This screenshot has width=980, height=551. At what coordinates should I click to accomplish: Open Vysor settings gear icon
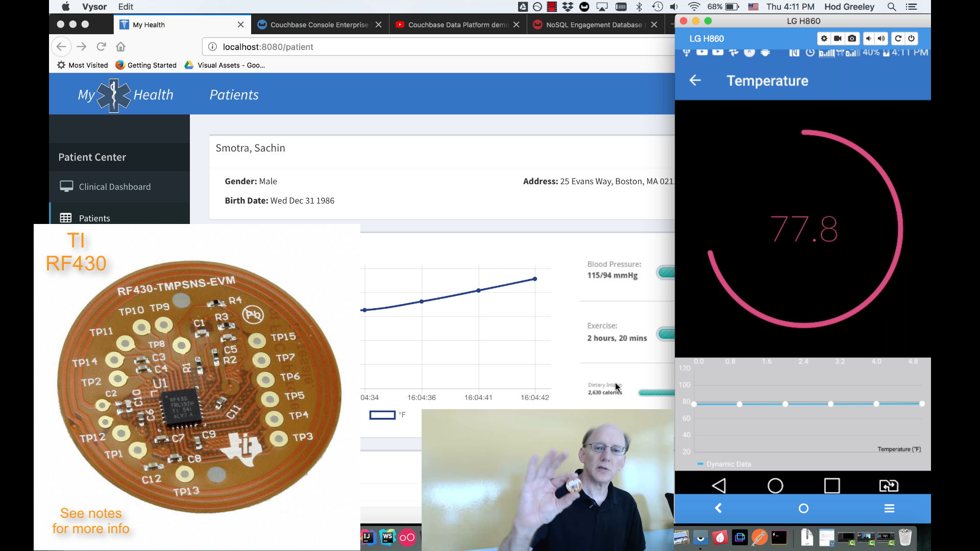pyautogui.click(x=824, y=38)
